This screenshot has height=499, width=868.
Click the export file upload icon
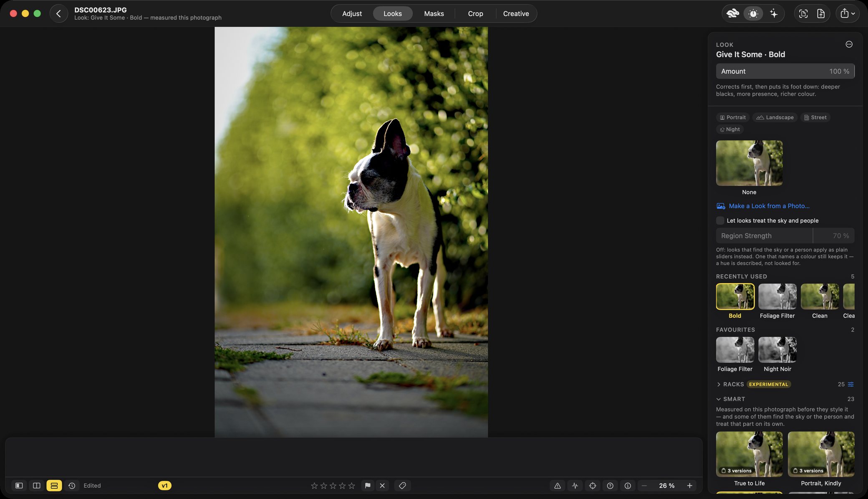coord(821,13)
